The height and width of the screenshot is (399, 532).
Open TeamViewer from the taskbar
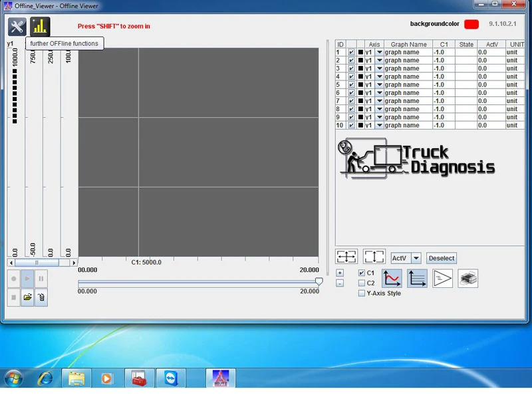click(171, 378)
